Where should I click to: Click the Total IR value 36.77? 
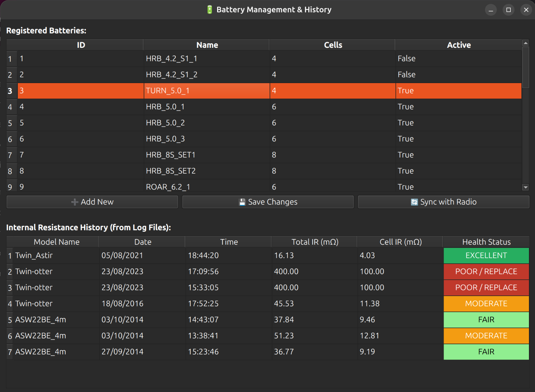coord(315,352)
